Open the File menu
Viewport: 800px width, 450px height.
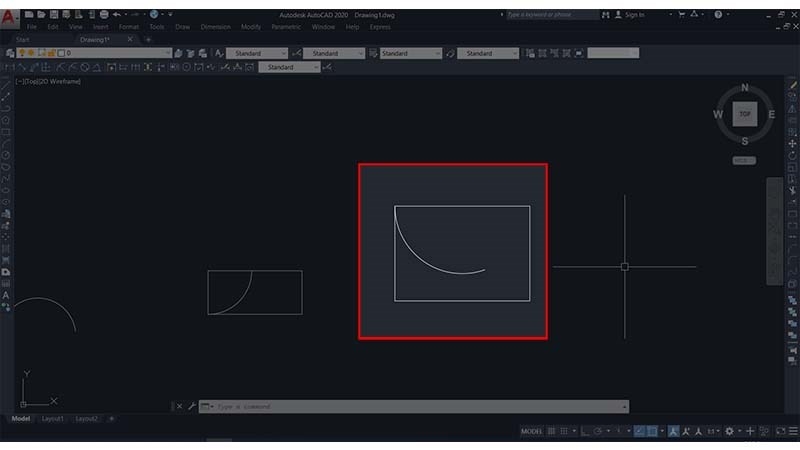[32, 27]
